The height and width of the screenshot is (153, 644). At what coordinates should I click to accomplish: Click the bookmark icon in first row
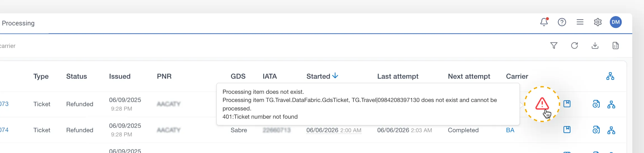coord(567,104)
